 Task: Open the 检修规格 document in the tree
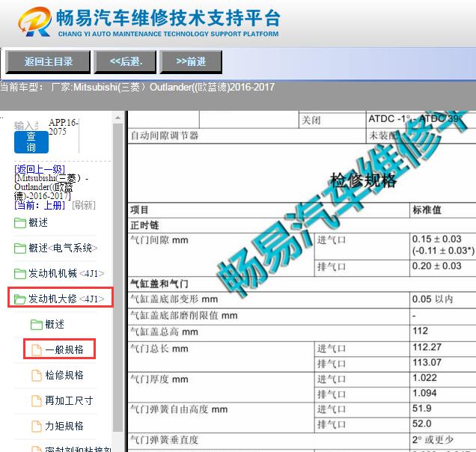pos(64,375)
